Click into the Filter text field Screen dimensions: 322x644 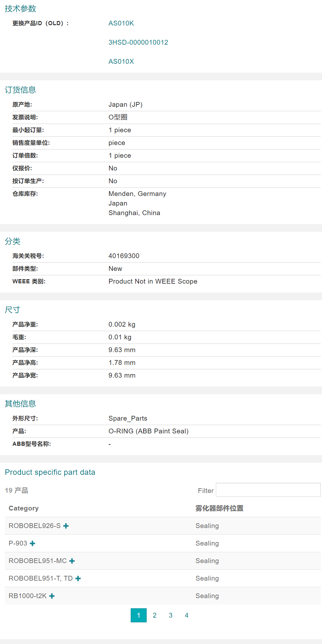coord(268,490)
